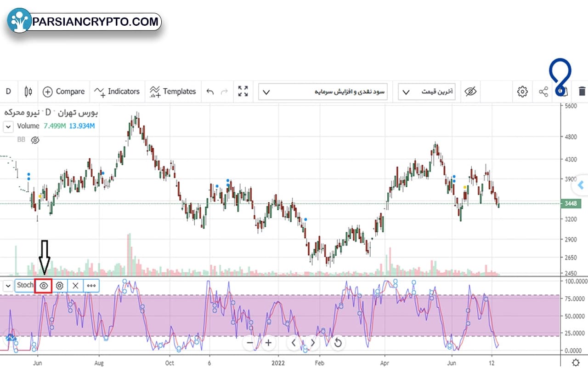Click the Compare button
The image size is (588, 368).
63,92
